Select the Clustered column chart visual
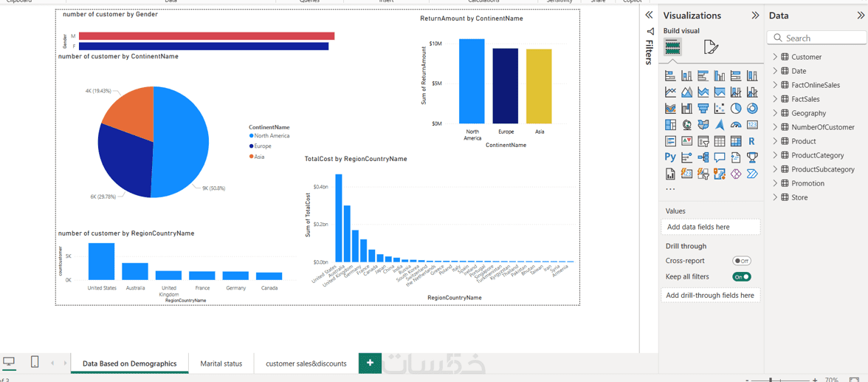The width and height of the screenshot is (868, 382). (720, 76)
